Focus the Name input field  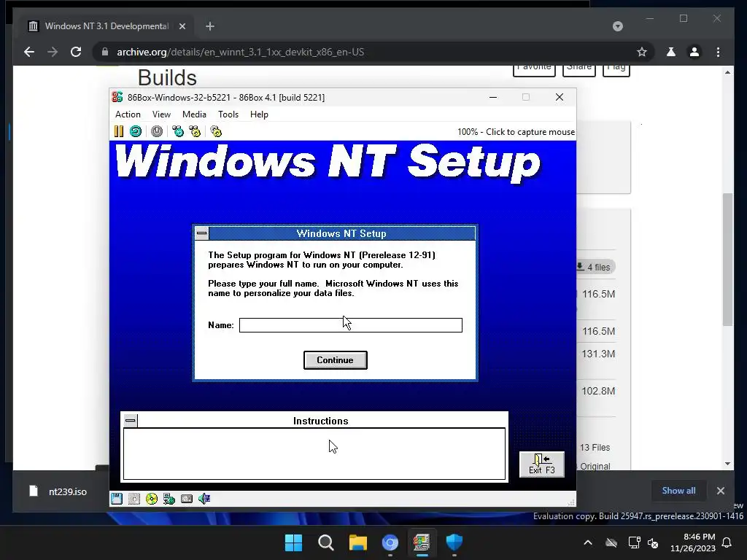(351, 325)
